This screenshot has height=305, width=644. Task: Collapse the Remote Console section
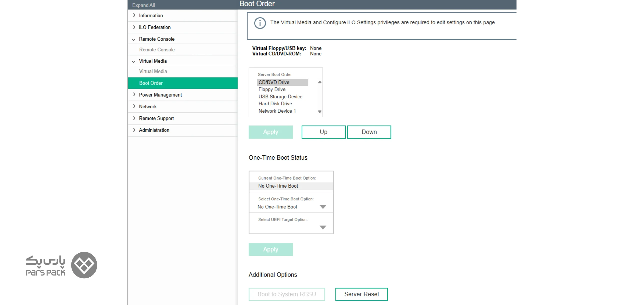pyautogui.click(x=134, y=39)
